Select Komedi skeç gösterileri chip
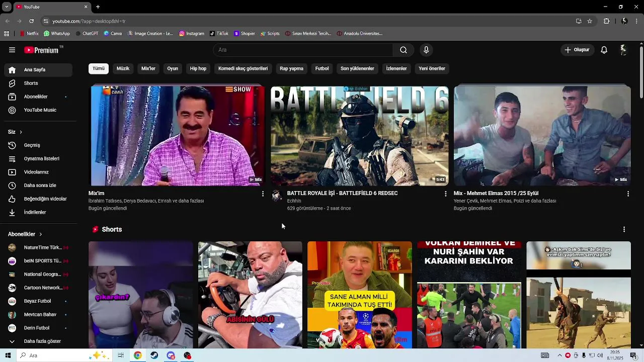Viewport: 644px width, 362px height. (x=243, y=68)
